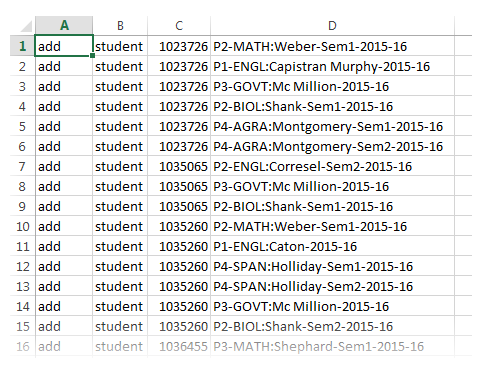Click fill handle of selected cell A1
The image size is (482, 368).
pos(92,55)
